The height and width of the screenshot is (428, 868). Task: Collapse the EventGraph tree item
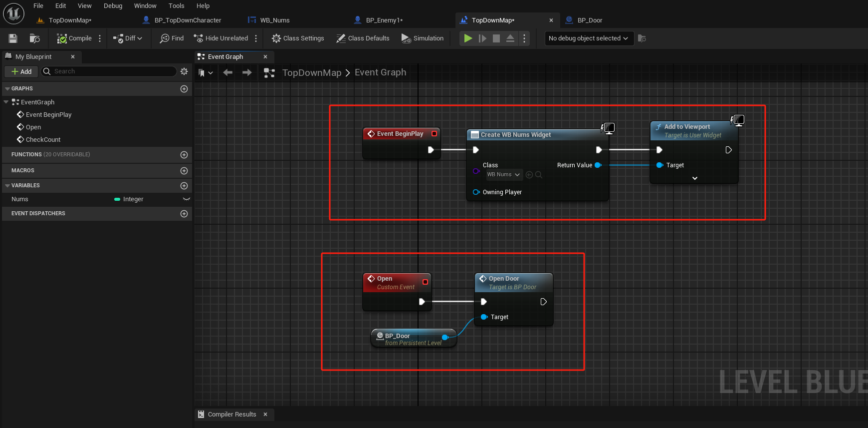(x=6, y=102)
